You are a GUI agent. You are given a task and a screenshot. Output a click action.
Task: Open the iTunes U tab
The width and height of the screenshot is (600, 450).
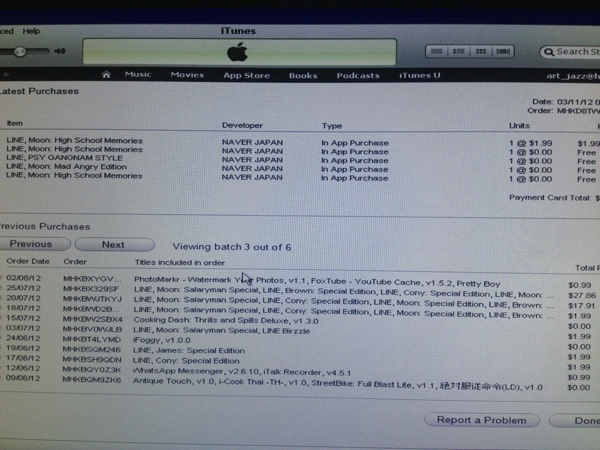(420, 75)
